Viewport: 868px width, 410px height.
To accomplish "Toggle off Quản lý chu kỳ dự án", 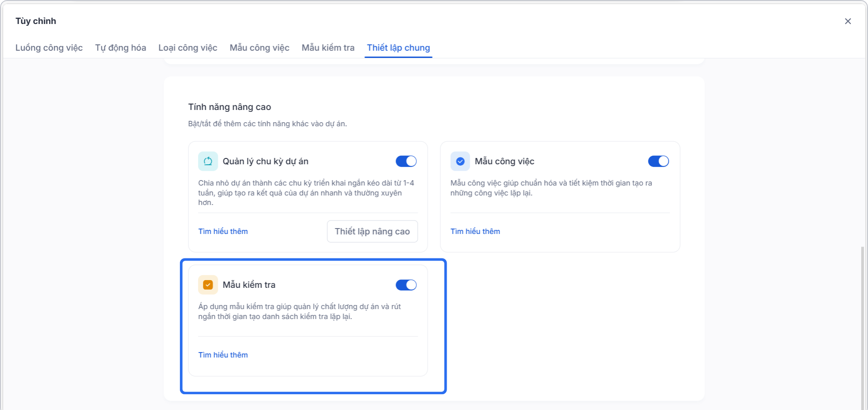I will click(406, 161).
